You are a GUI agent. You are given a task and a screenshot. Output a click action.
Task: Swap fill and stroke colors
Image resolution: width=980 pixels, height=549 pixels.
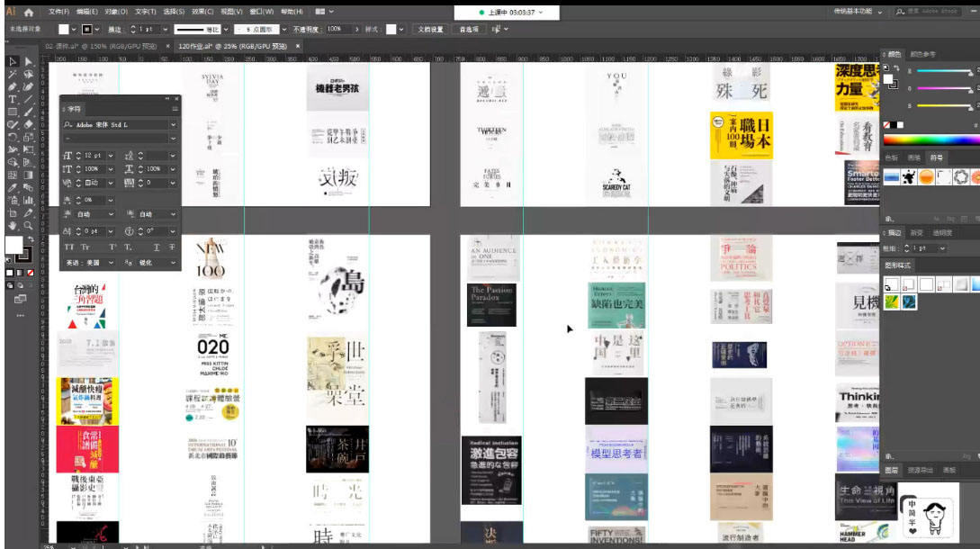30,238
